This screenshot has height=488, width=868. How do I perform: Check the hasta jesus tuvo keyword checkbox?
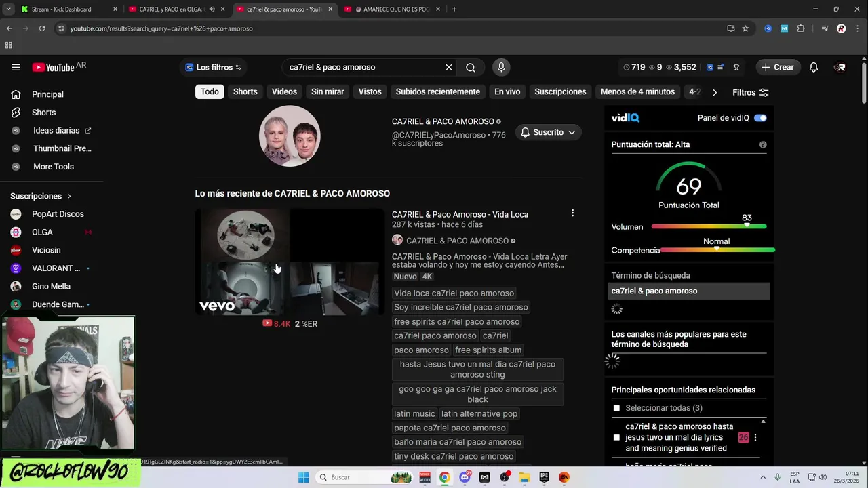616,437
